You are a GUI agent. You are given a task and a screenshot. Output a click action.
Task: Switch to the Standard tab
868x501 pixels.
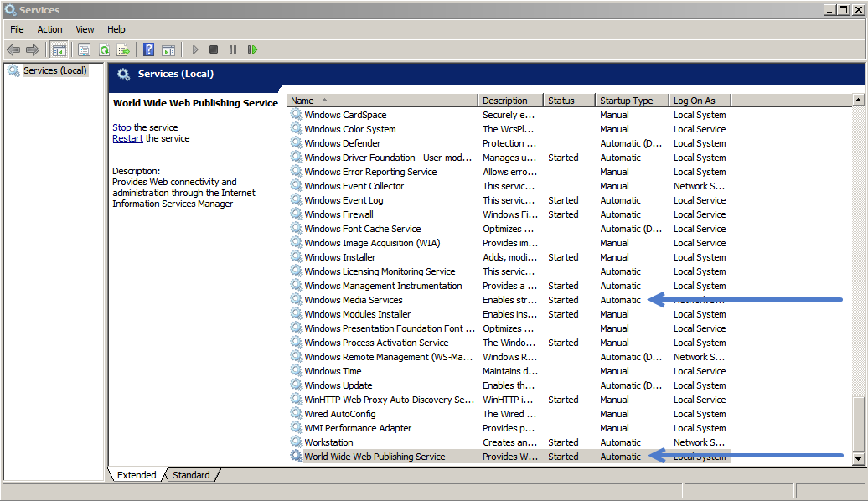pos(192,475)
